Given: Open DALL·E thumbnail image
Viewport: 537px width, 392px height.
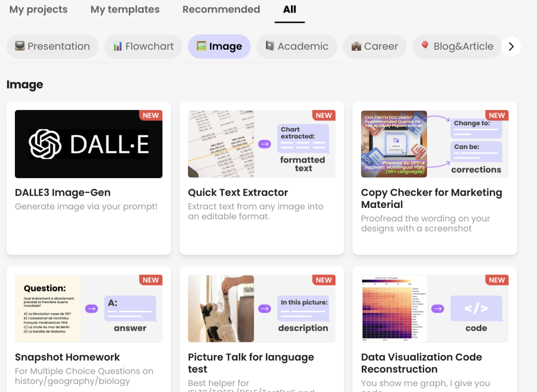Looking at the screenshot, I should pyautogui.click(x=89, y=144).
